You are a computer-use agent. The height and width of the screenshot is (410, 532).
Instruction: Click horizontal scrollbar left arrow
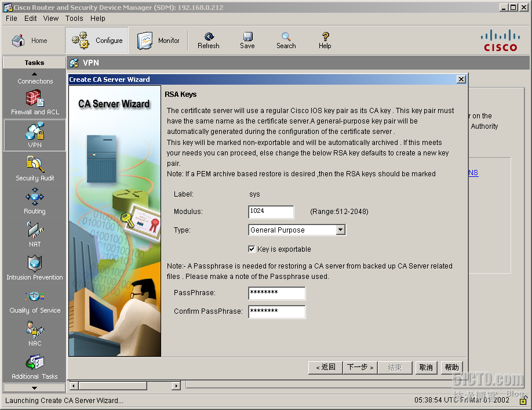(74, 386)
